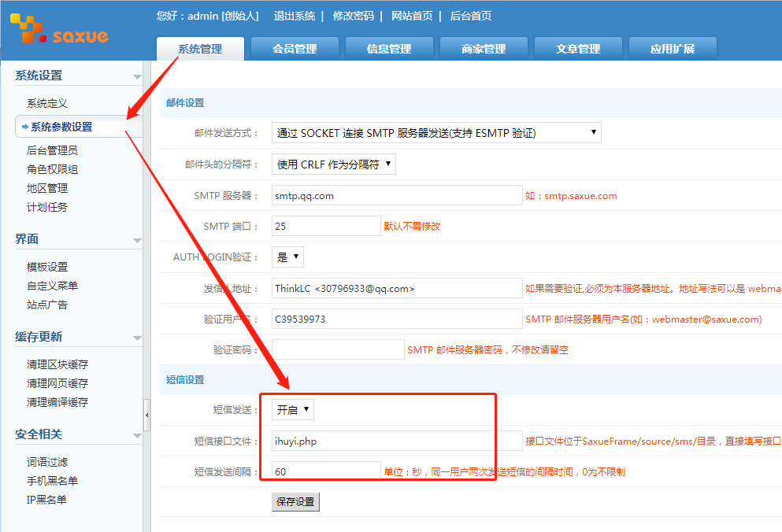Open the 邮件头的分隔符 dropdown
The height and width of the screenshot is (532, 782).
point(333,164)
